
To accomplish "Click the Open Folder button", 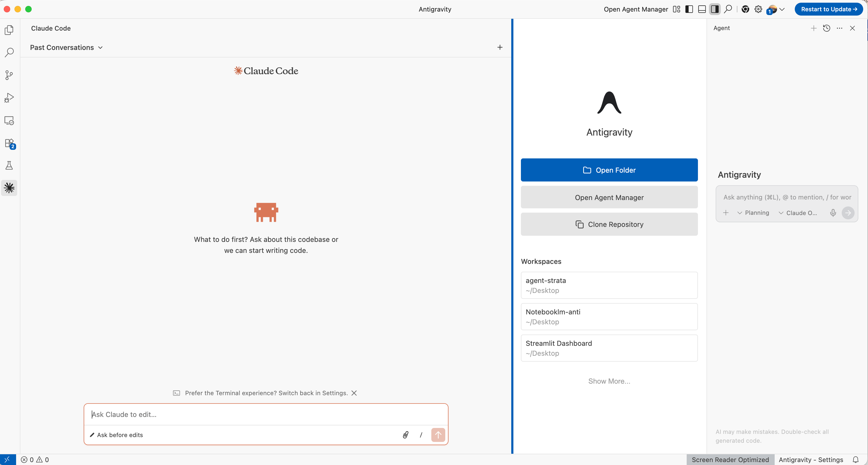I will [609, 170].
